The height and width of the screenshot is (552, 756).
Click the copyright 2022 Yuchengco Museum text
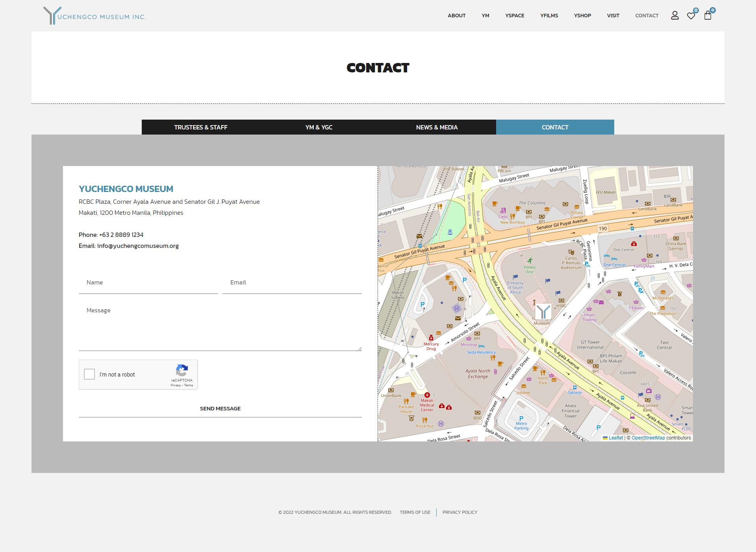(335, 512)
